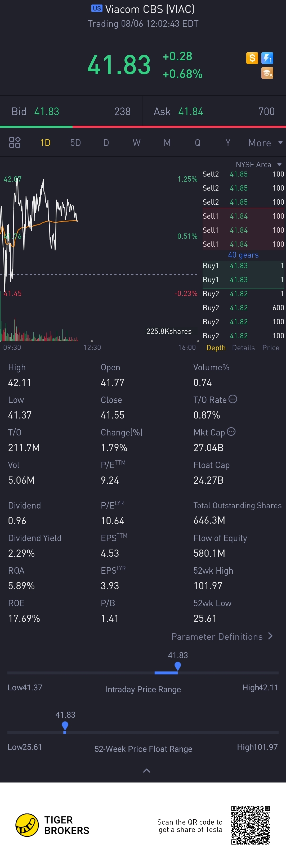
Task: Tap the Buy2 row with 600 shares
Action: (243, 308)
